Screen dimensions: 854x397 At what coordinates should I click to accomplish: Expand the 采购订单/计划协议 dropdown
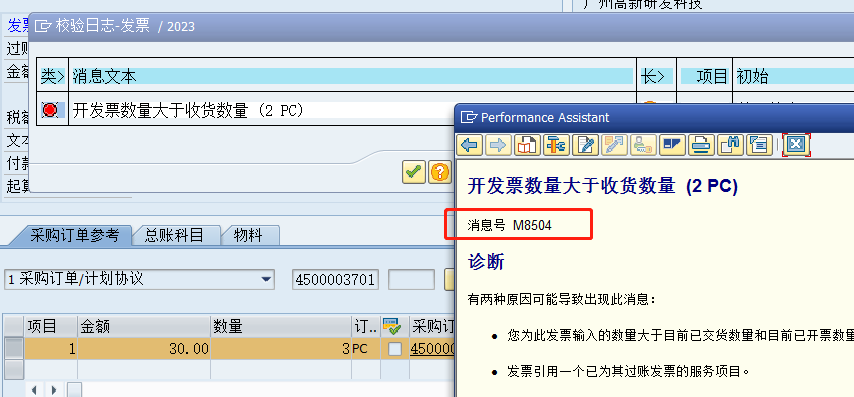pos(266,280)
